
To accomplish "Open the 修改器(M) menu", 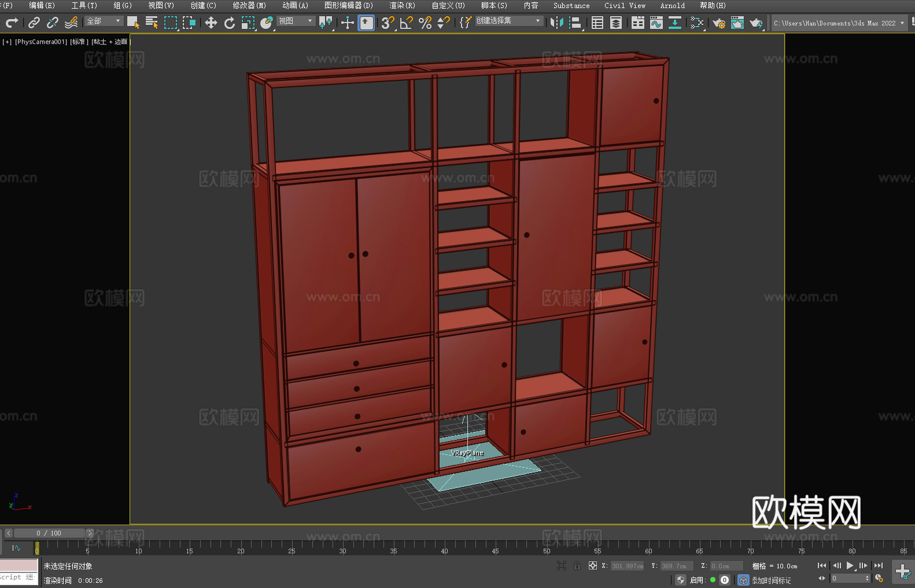I will [x=249, y=5].
